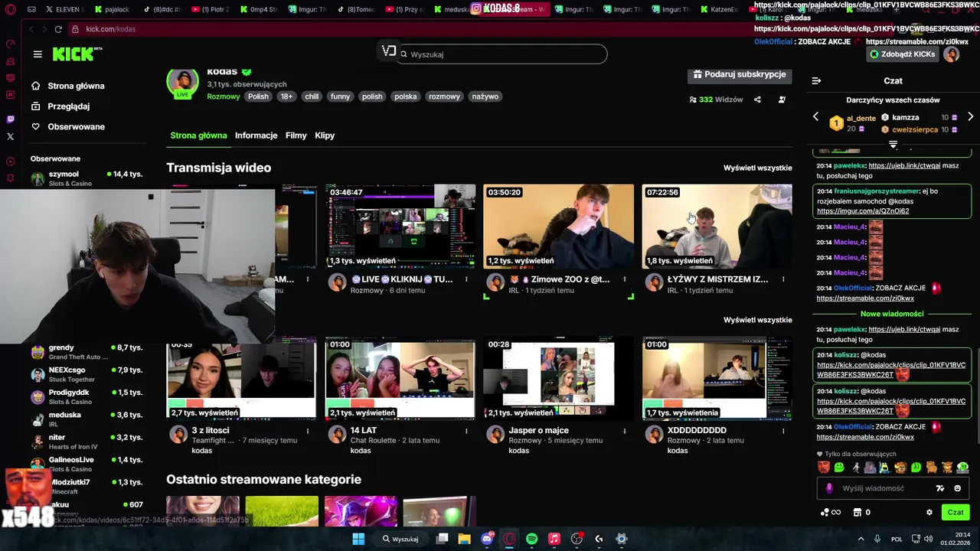Click Nowe wiadomości divider to jump down

tap(892, 314)
